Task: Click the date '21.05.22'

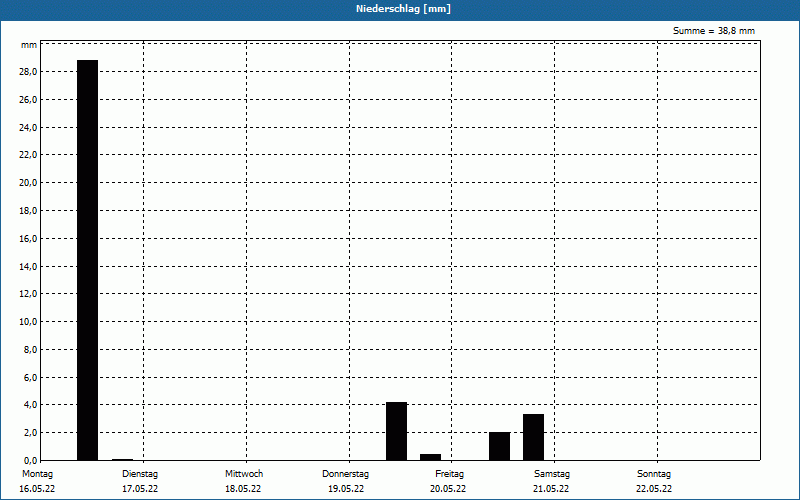Action: coord(551,489)
